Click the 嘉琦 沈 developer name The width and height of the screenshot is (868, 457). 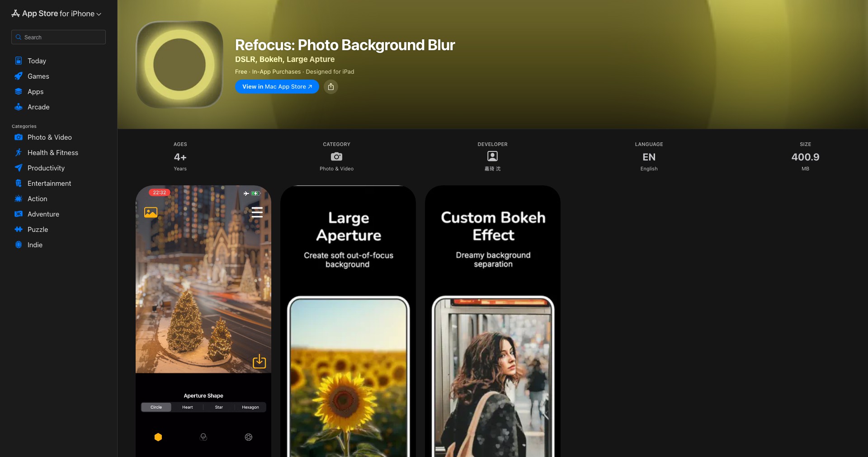pyautogui.click(x=492, y=169)
